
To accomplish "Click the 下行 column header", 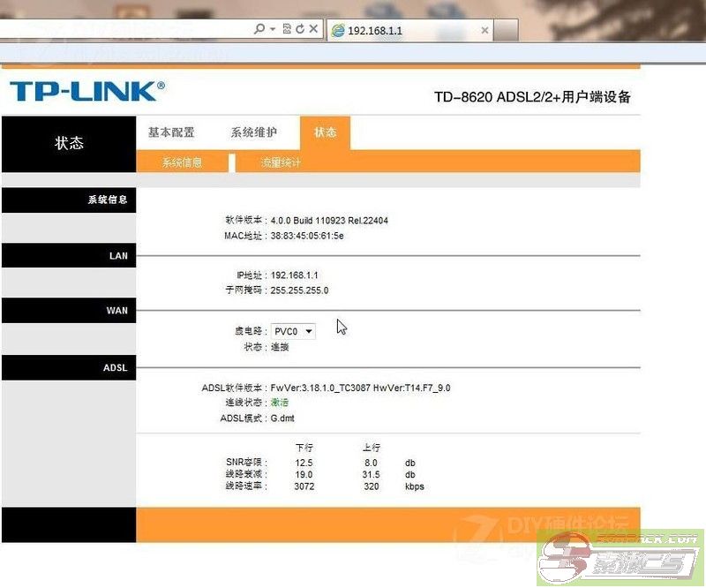I will pyautogui.click(x=304, y=448).
